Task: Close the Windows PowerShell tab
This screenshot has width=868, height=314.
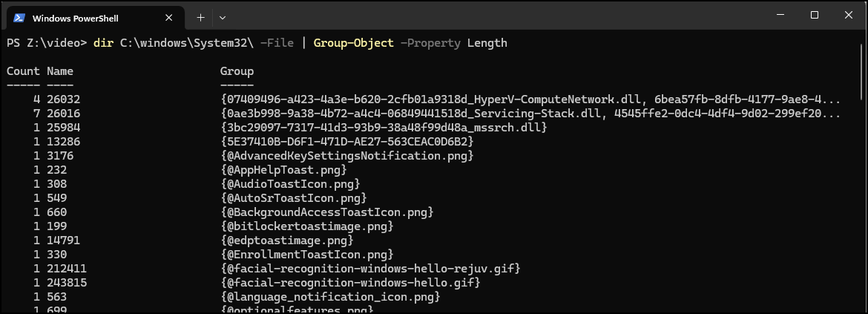Action: point(169,18)
